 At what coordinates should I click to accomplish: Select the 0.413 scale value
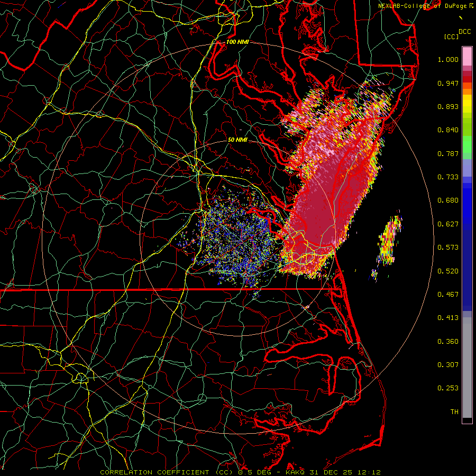pyautogui.click(x=448, y=318)
